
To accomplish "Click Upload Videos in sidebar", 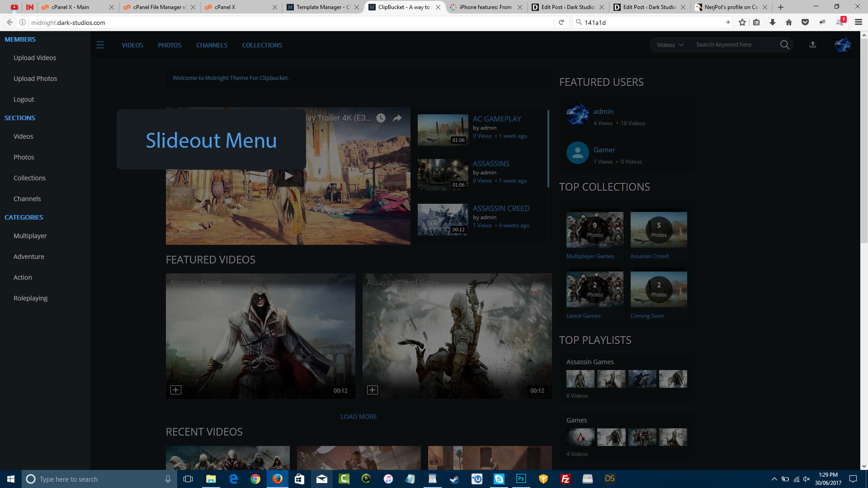I will [35, 58].
